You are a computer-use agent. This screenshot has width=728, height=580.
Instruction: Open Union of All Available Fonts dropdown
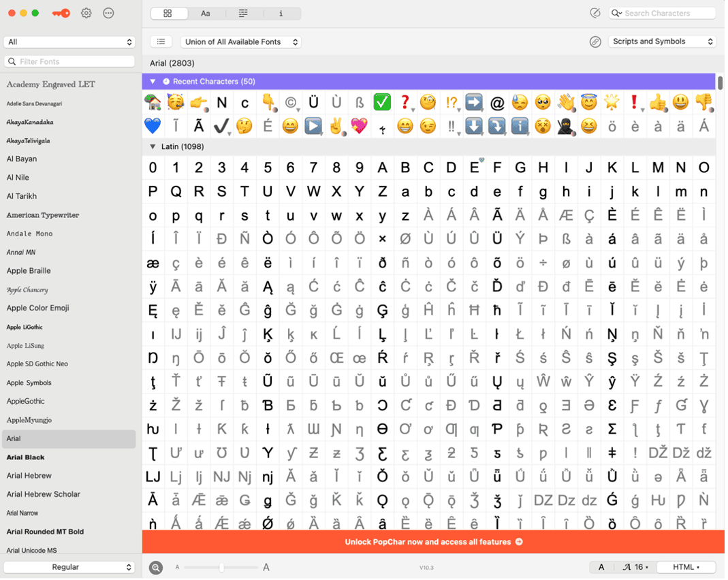pos(240,42)
